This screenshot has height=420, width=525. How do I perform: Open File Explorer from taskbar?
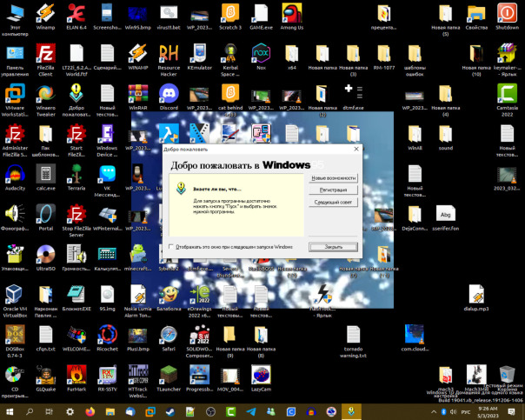(110, 411)
